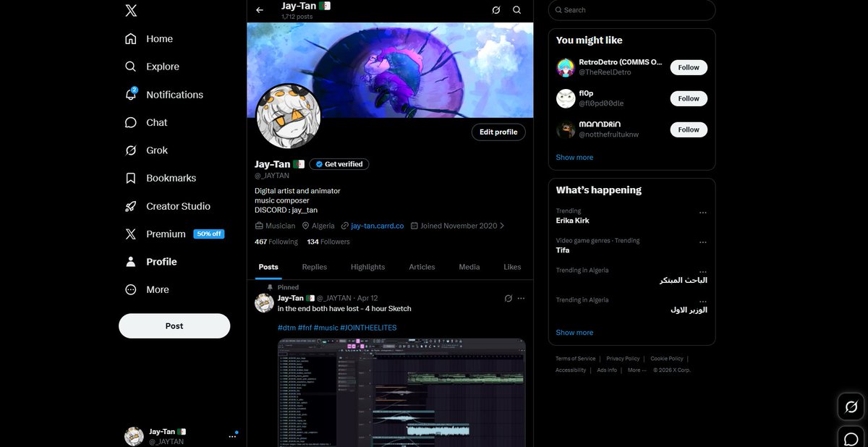
Task: Click the #dtm hashtag
Action: (x=286, y=328)
